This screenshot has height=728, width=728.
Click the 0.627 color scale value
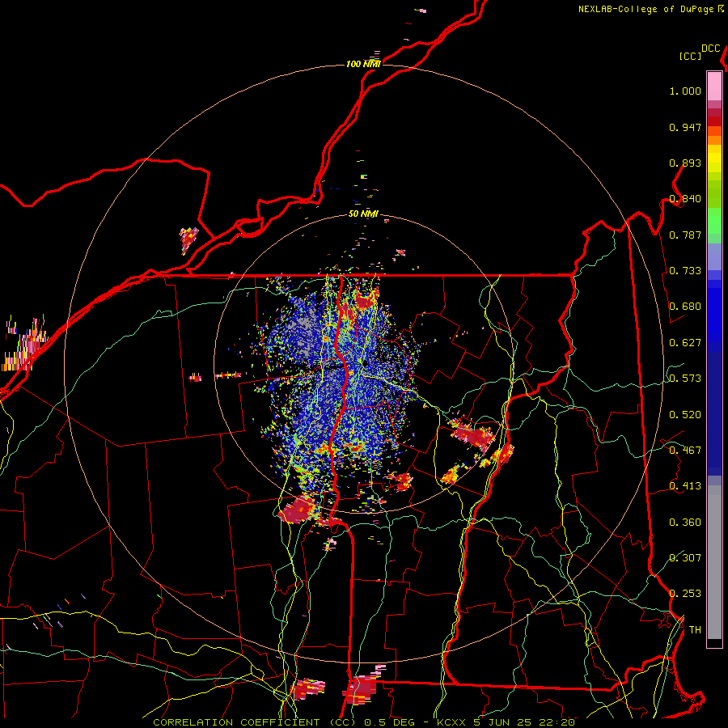(685, 343)
